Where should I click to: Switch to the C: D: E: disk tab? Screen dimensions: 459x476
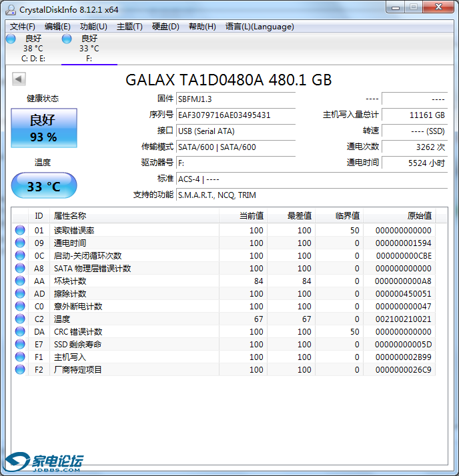point(33,49)
